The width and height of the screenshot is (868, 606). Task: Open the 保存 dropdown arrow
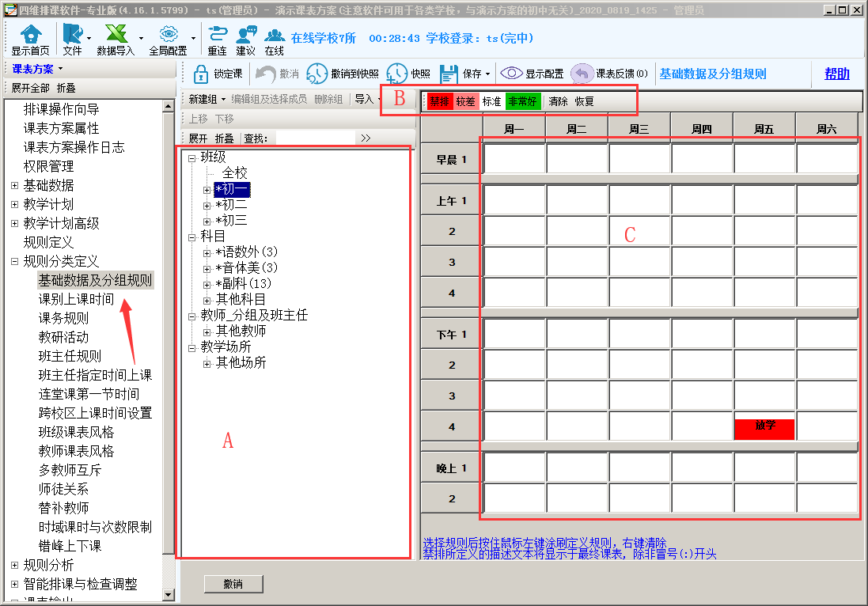pyautogui.click(x=488, y=74)
